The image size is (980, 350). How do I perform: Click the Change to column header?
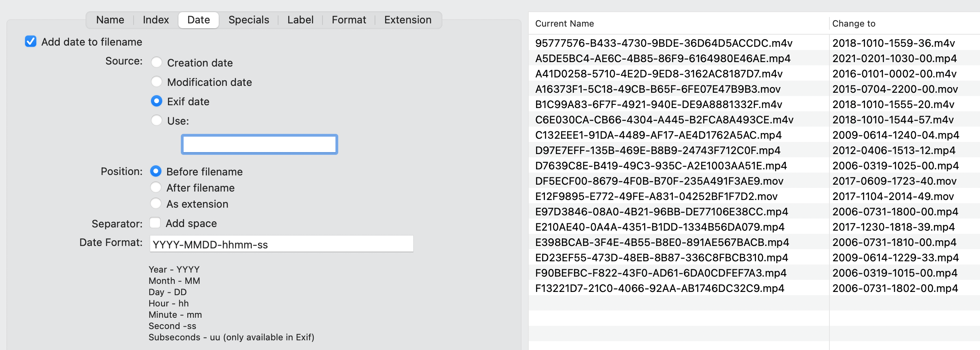(854, 23)
